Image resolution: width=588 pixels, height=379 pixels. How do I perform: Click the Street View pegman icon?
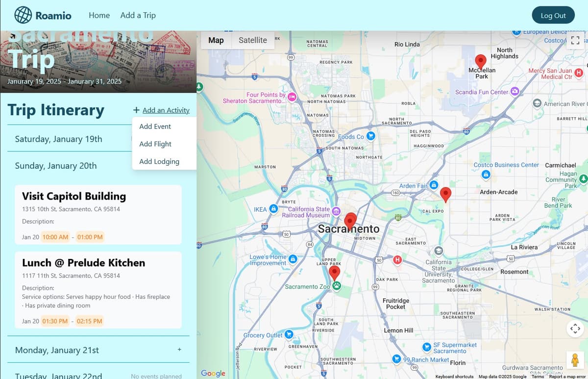point(575,360)
